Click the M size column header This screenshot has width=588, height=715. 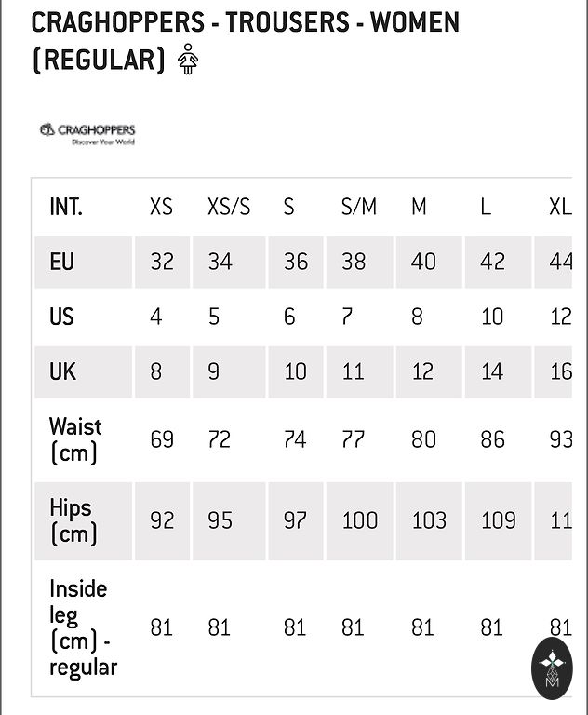pos(420,207)
